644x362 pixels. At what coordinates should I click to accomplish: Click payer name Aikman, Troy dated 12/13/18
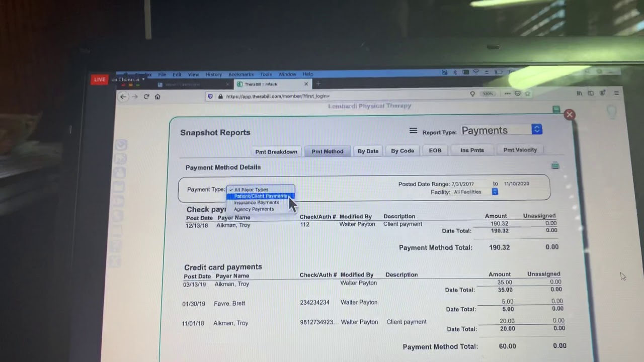click(233, 225)
